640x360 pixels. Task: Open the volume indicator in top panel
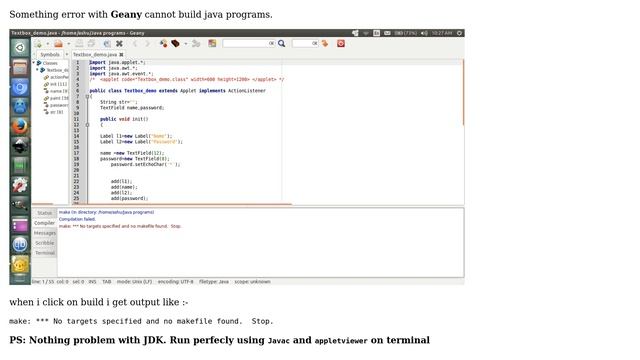424,33
